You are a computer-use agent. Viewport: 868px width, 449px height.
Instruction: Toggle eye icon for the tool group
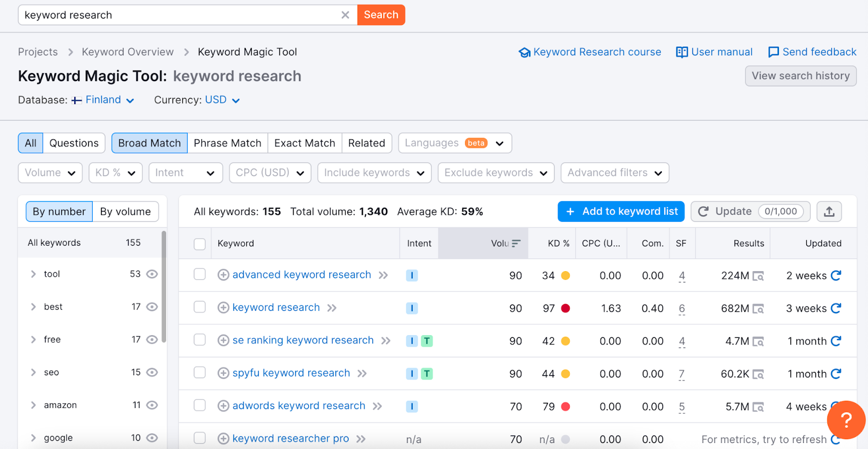point(152,274)
